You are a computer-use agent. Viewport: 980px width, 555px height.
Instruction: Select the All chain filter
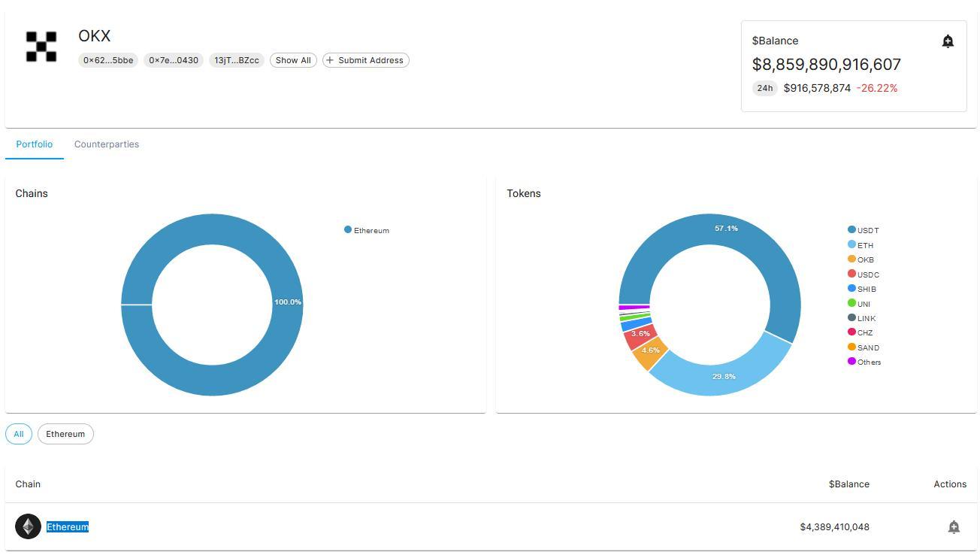[19, 434]
